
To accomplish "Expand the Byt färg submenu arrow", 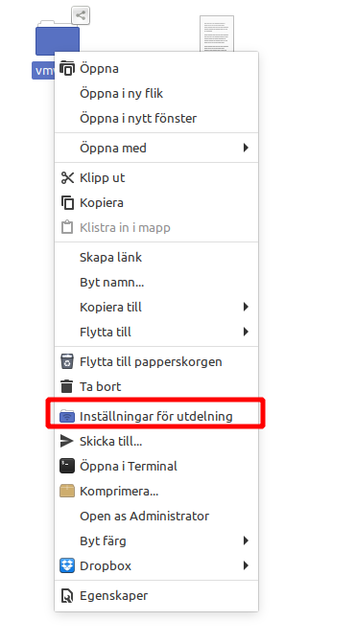I will click(x=246, y=540).
